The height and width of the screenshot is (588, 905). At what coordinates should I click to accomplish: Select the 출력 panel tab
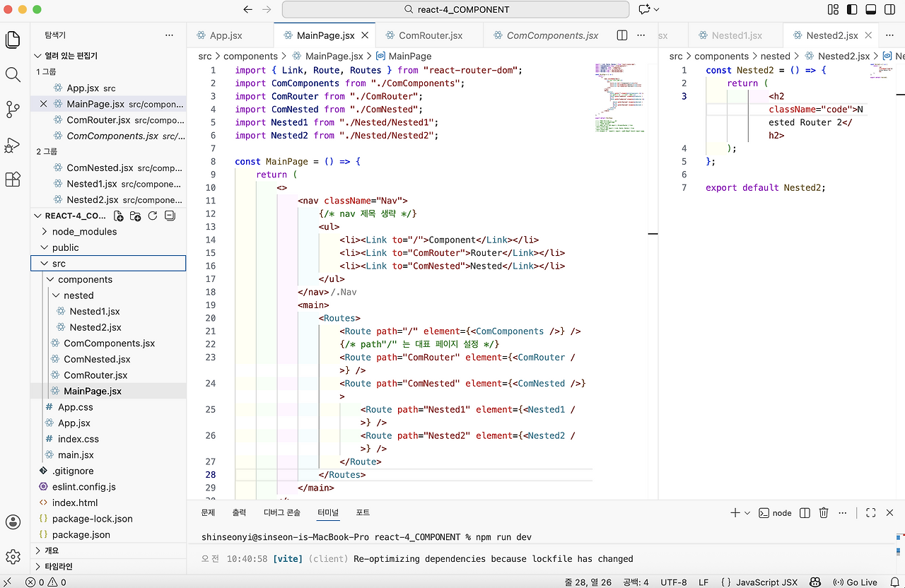239,512
